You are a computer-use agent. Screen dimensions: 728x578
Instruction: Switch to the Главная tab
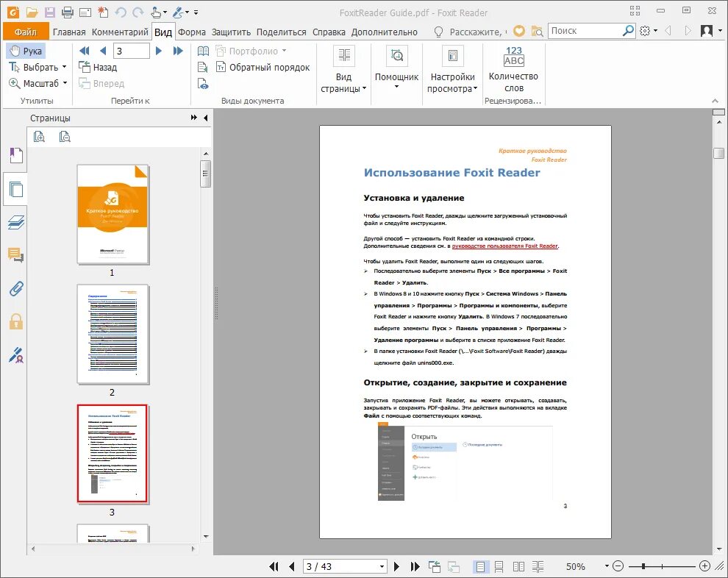pos(69,32)
